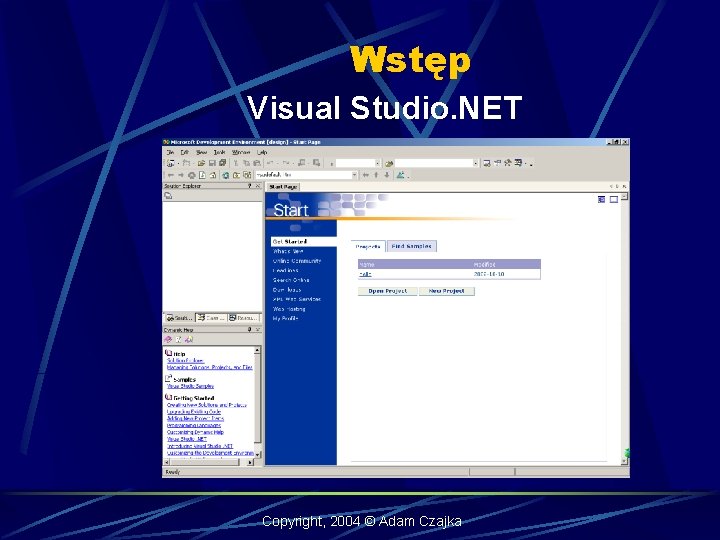Click the Toolbox toolbar icon

(x=508, y=163)
